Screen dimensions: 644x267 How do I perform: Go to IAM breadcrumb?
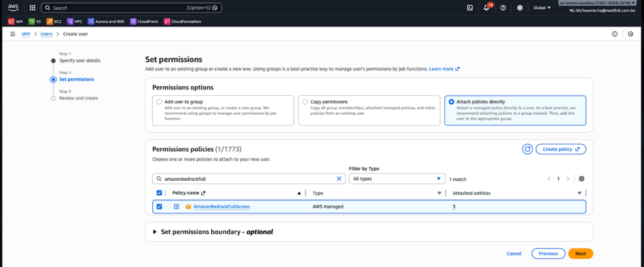(x=25, y=34)
